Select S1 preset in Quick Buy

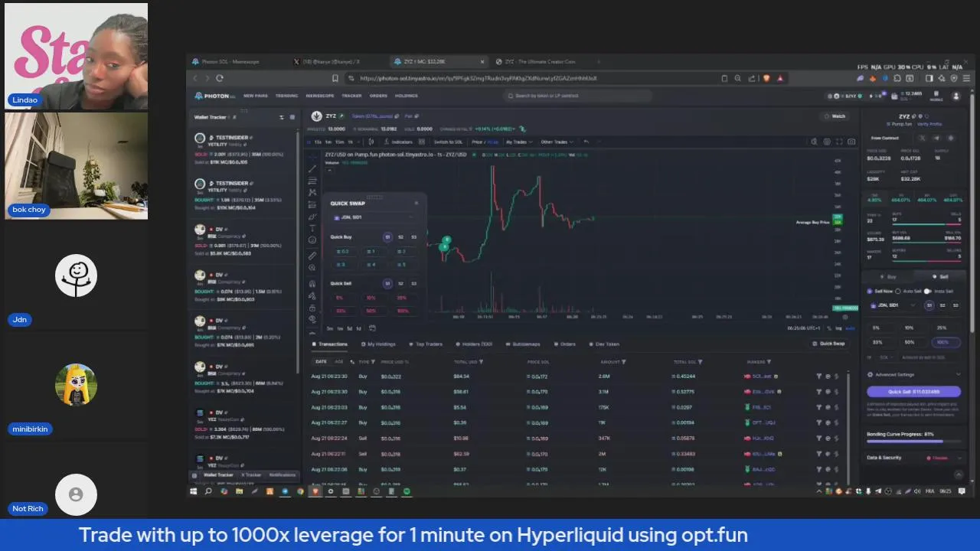(x=387, y=237)
